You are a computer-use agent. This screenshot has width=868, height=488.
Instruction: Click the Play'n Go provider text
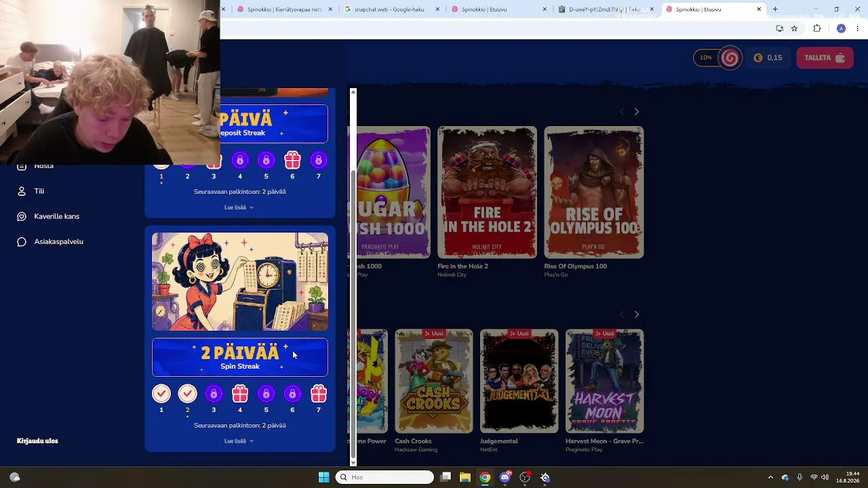coord(556,275)
